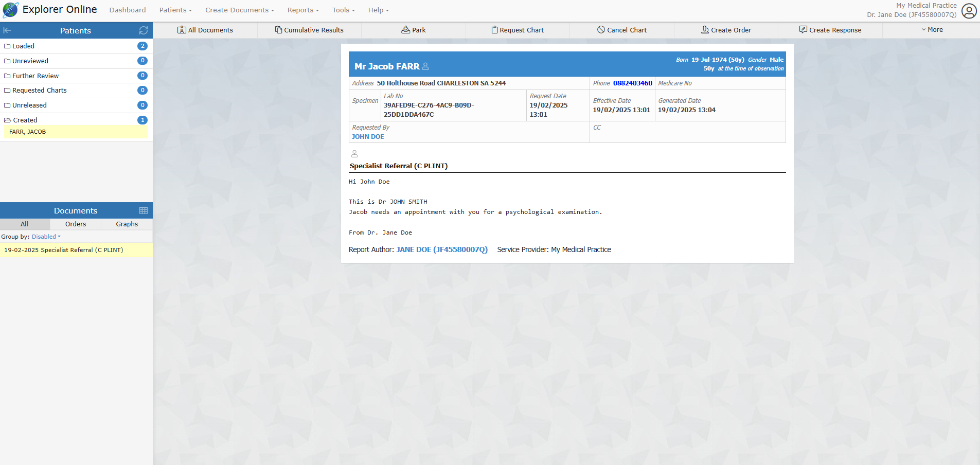Expand the More toolbar dropdown
This screenshot has height=465, width=980.
[x=932, y=30]
